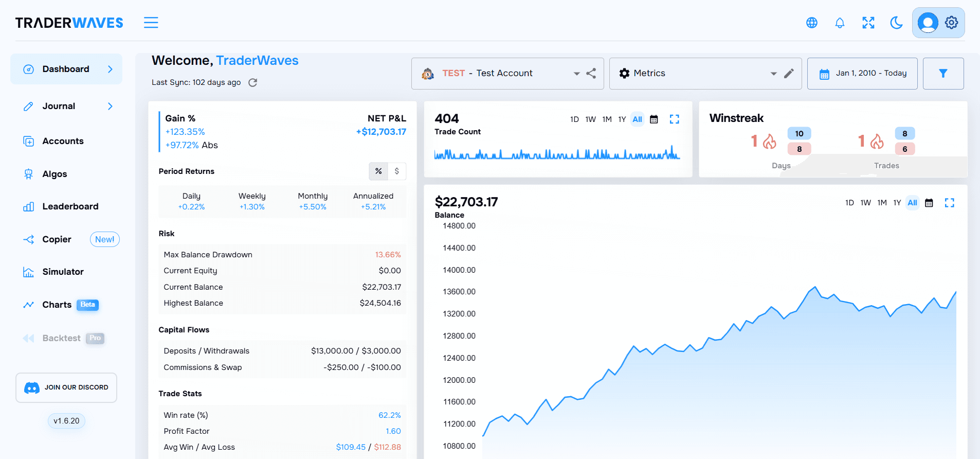
Task: Switch Period Returns to percent view
Action: point(378,171)
